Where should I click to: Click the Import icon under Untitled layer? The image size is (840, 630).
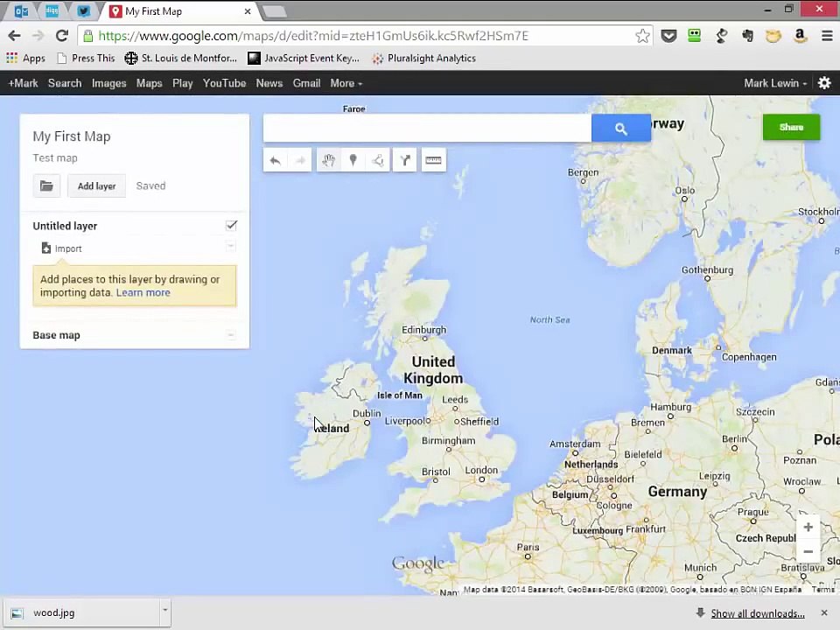(x=46, y=248)
